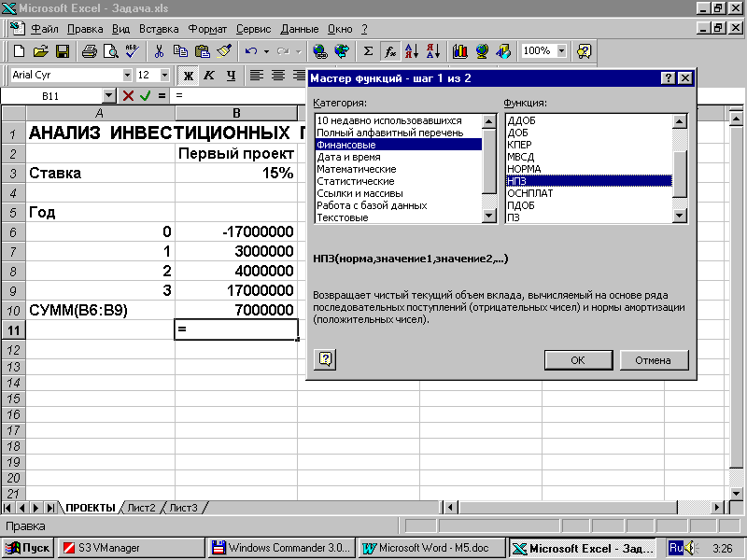The height and width of the screenshot is (560, 747).
Task: Toggle center alignment formatting
Action: (x=278, y=76)
